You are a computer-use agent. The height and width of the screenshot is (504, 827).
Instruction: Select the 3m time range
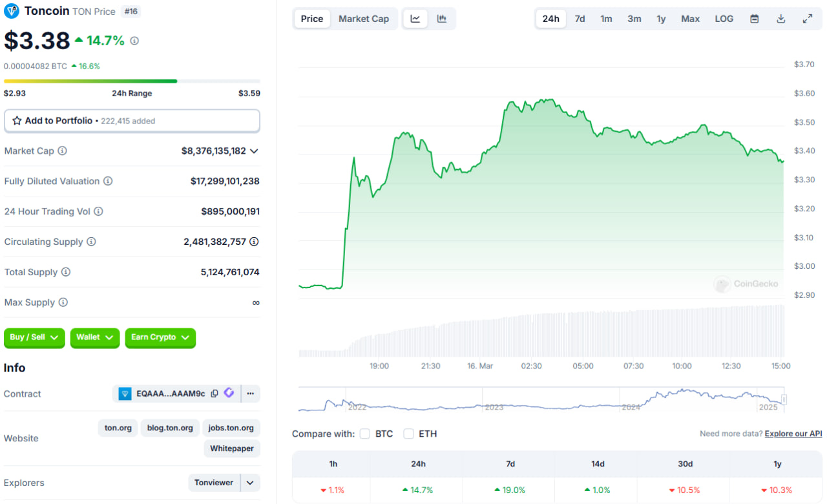point(634,19)
